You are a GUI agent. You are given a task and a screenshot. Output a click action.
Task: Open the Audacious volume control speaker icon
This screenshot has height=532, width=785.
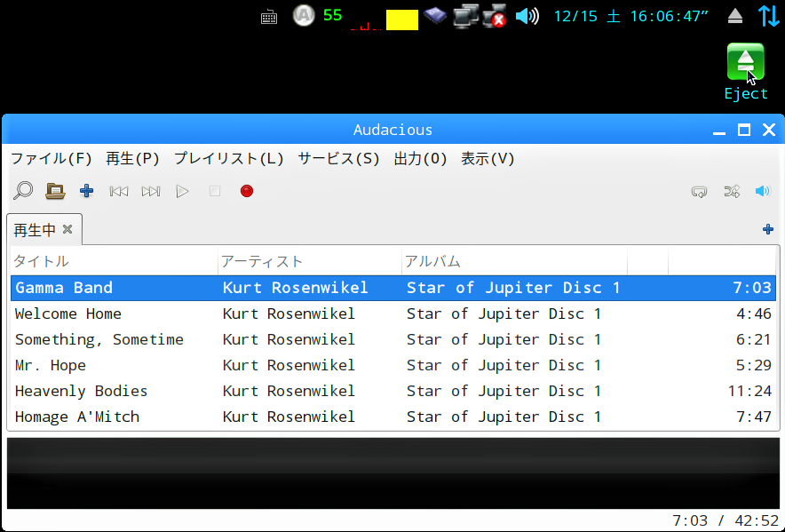(763, 191)
